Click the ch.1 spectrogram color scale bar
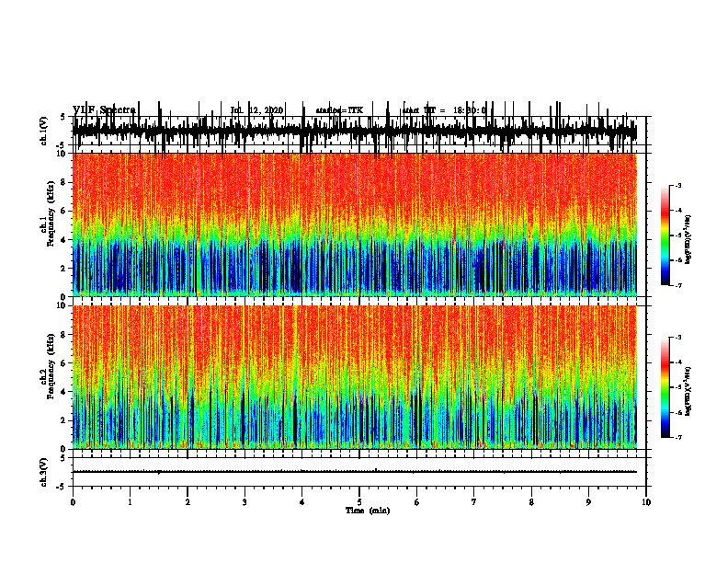Viewport: 728px width, 563px height. point(665,236)
